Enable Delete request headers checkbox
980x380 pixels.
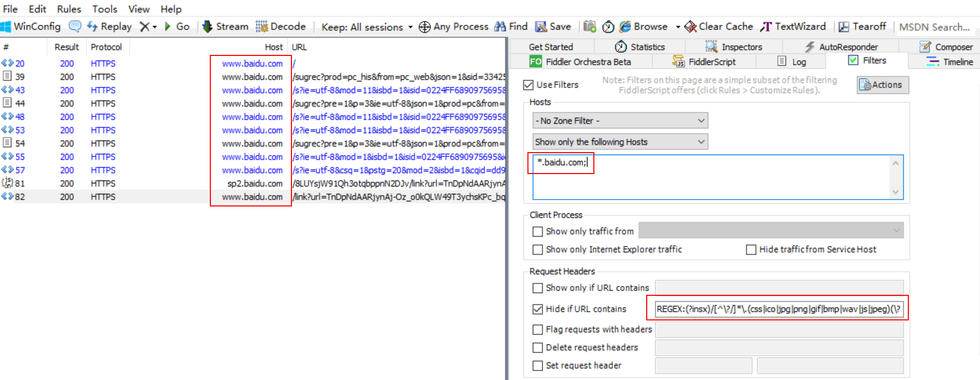[537, 348]
